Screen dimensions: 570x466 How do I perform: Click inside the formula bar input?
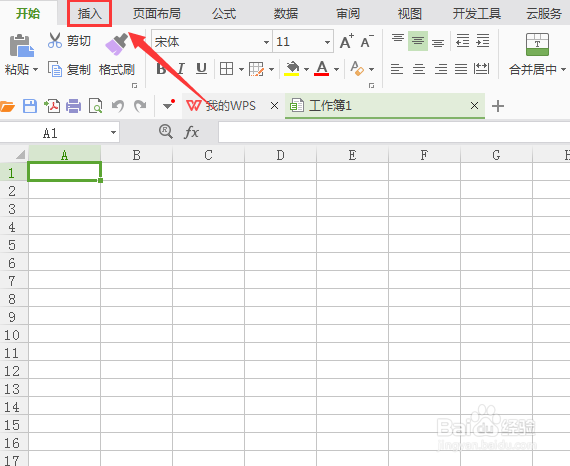click(394, 132)
